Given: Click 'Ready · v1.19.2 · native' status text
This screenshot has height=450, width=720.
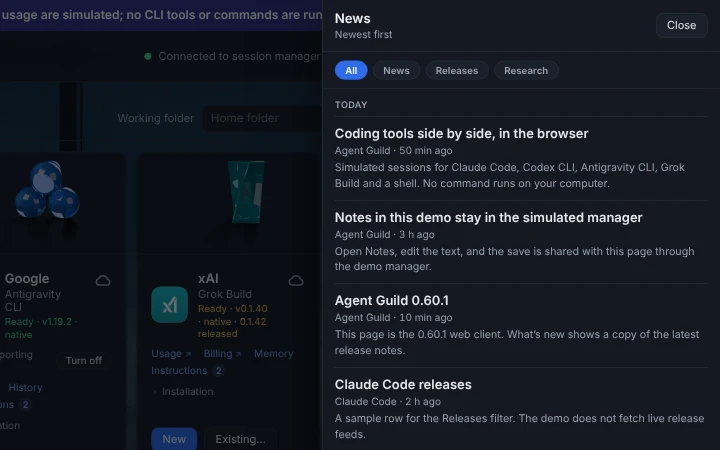Looking at the screenshot, I should (40, 328).
